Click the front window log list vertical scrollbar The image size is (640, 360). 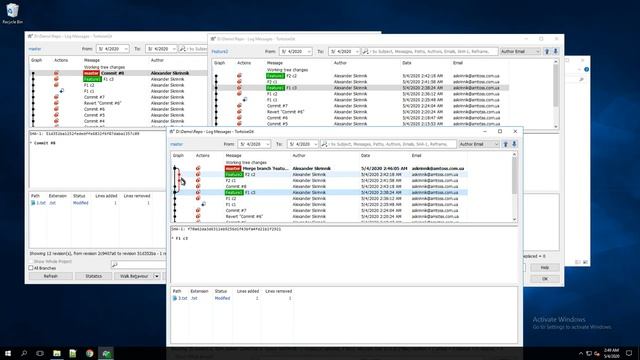pos(514,187)
